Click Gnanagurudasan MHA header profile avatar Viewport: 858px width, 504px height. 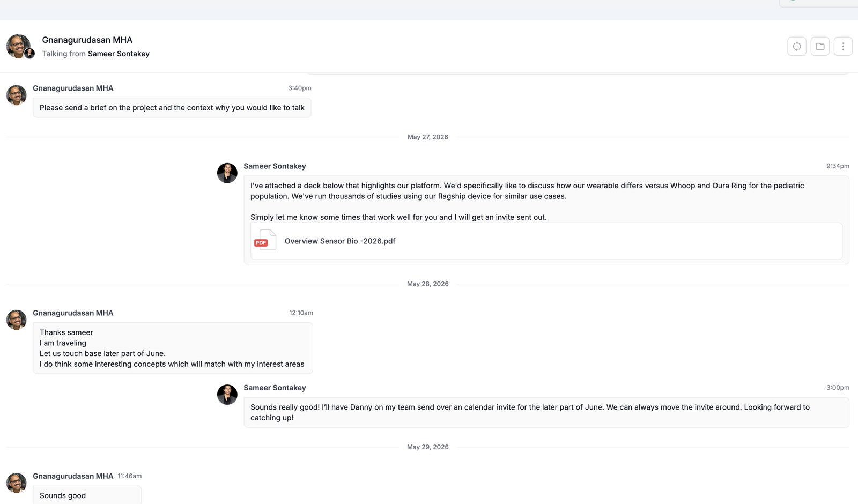[19, 46]
